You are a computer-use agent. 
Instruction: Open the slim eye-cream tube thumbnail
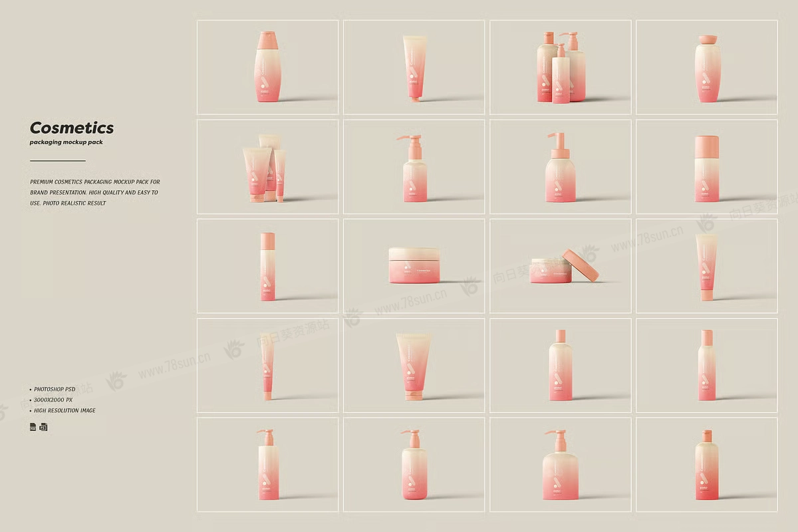click(x=267, y=365)
